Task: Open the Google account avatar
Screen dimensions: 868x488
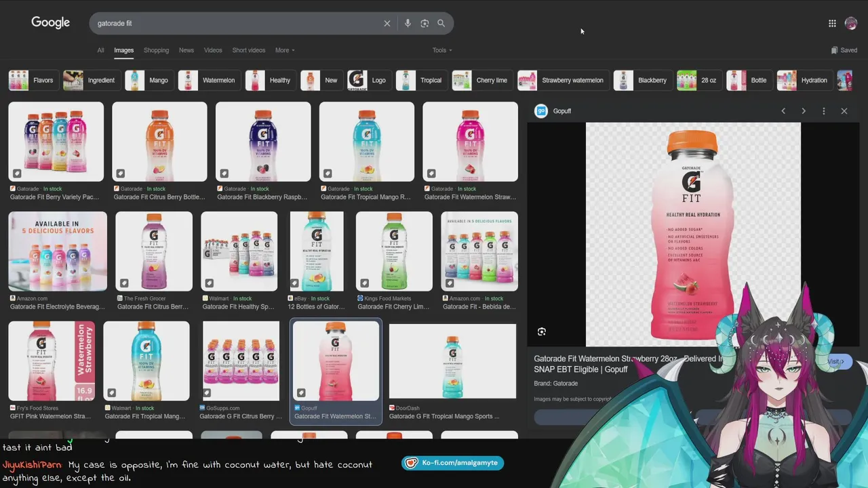Action: [851, 23]
